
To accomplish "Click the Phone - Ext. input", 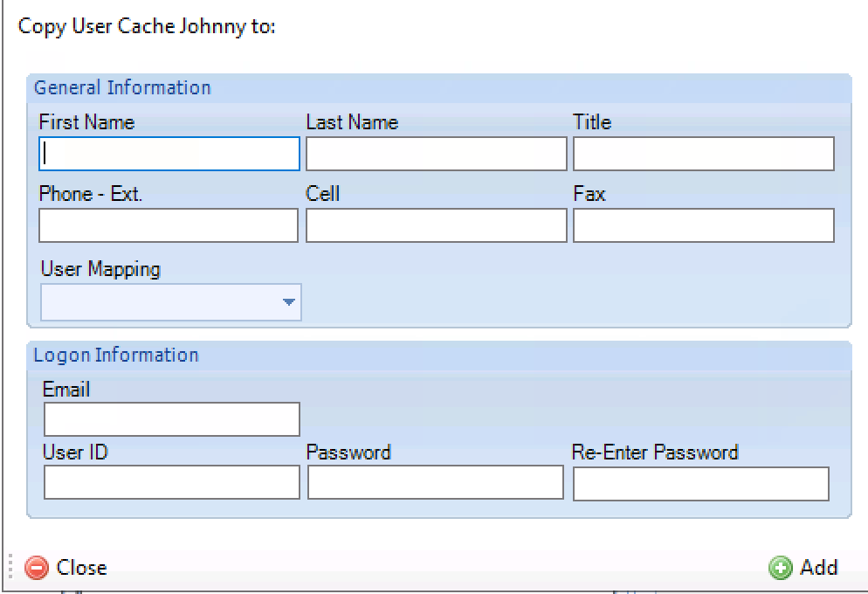I will point(169,225).
